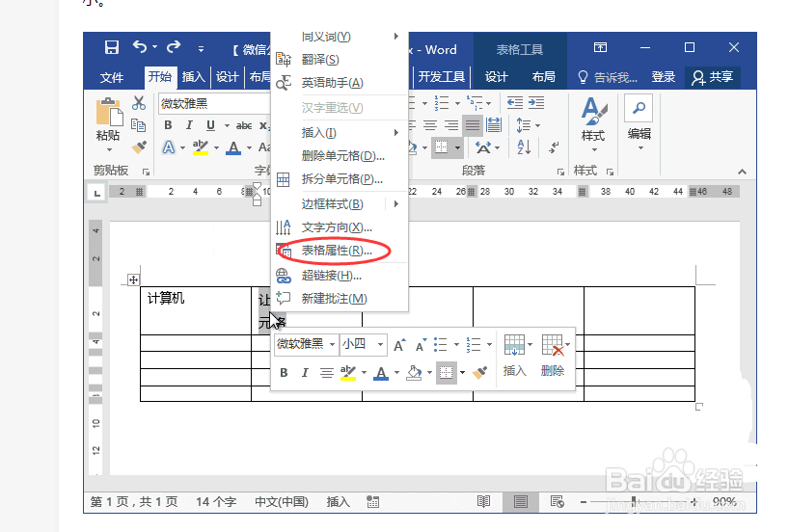Click multilevel list icon in the ribbon
789x532 pixels.
pyautogui.click(x=475, y=103)
